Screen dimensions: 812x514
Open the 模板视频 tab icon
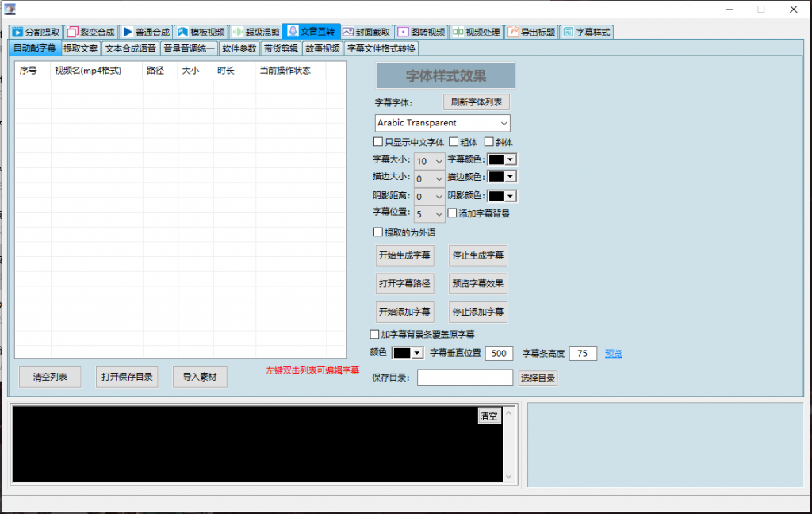pos(182,33)
